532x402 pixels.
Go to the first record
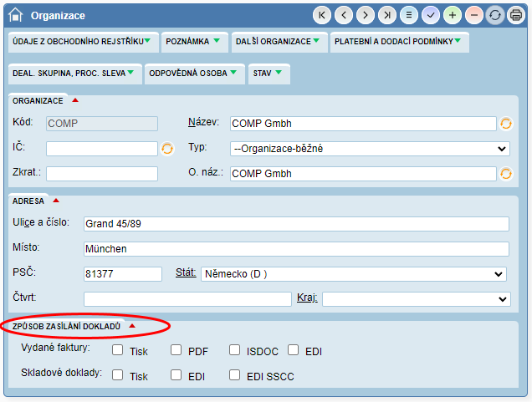point(322,15)
